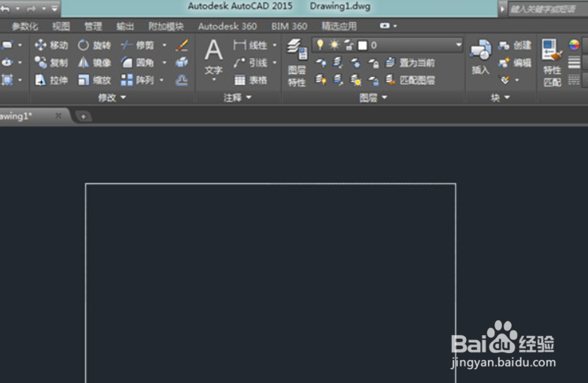Expand the Fillet (圆角) dropdown arrow
The width and height of the screenshot is (588, 383).
point(165,63)
